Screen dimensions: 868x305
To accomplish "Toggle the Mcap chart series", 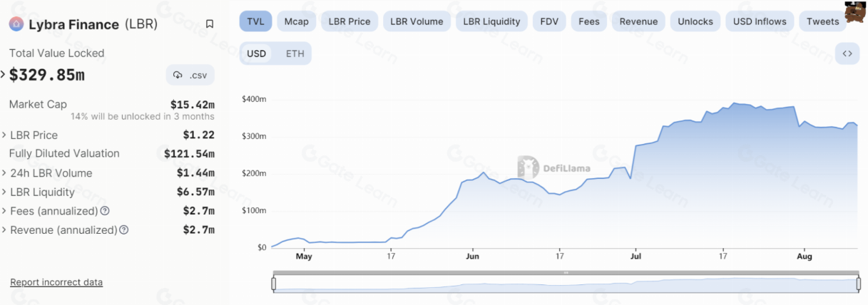I will pos(296,21).
